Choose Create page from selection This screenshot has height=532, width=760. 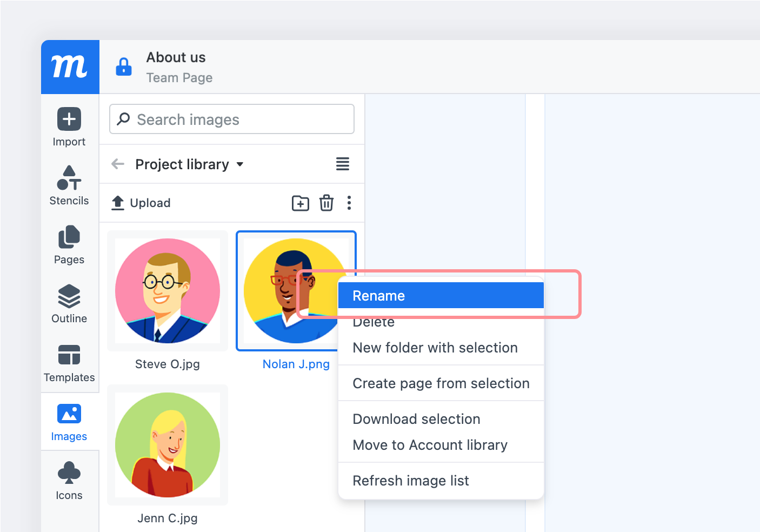(x=441, y=383)
